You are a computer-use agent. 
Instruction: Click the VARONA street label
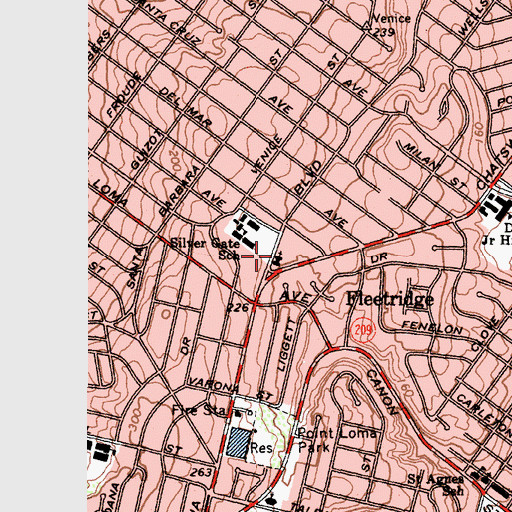[x=213, y=384]
